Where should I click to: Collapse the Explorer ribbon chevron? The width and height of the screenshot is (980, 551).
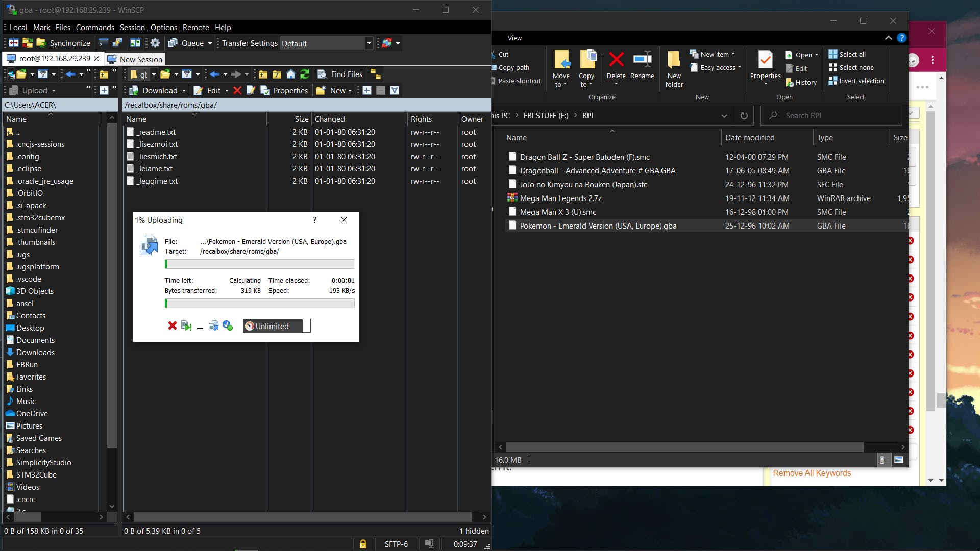[x=888, y=38]
